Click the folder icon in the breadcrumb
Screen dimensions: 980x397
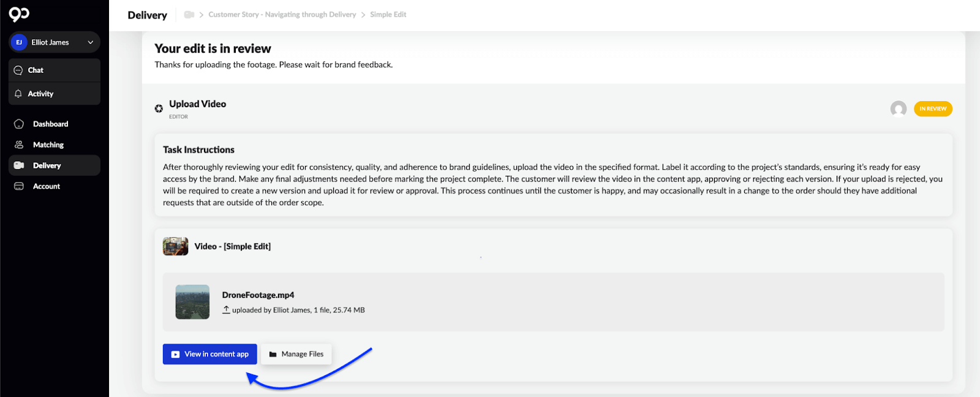click(x=189, y=15)
